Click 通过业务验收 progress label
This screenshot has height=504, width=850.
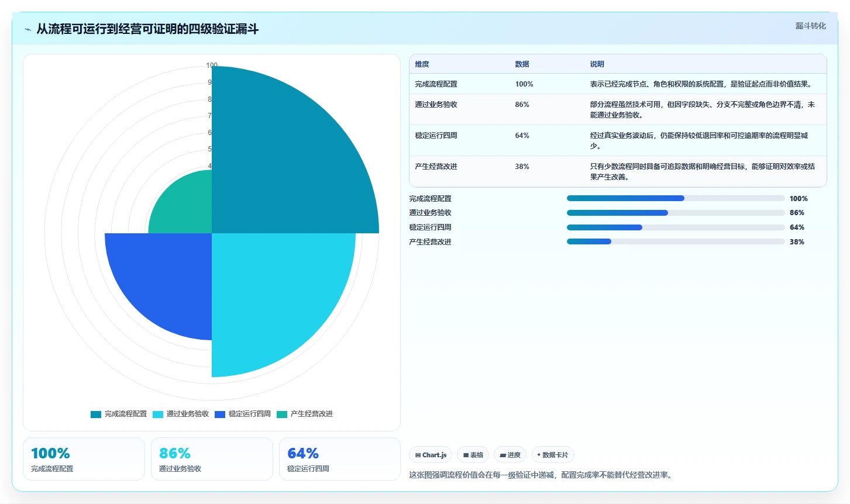click(430, 213)
